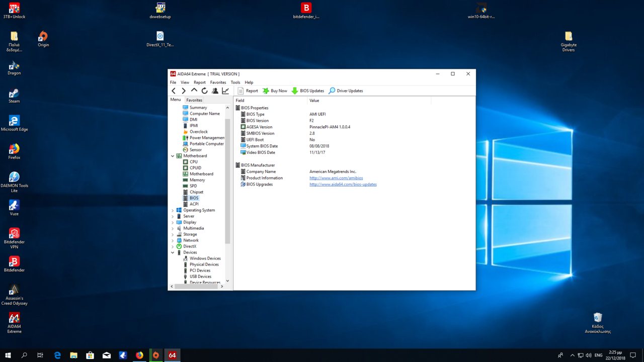Select ACPI tree item
644x362 pixels.
tap(194, 204)
